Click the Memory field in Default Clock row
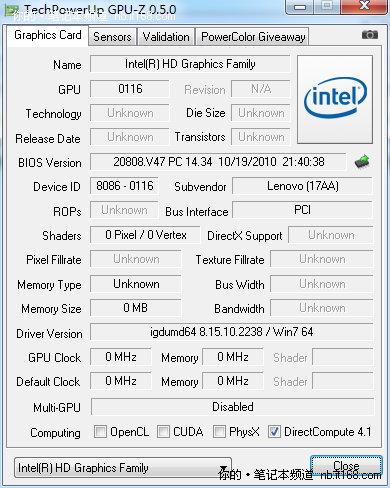This screenshot has width=390, height=488. [x=233, y=381]
